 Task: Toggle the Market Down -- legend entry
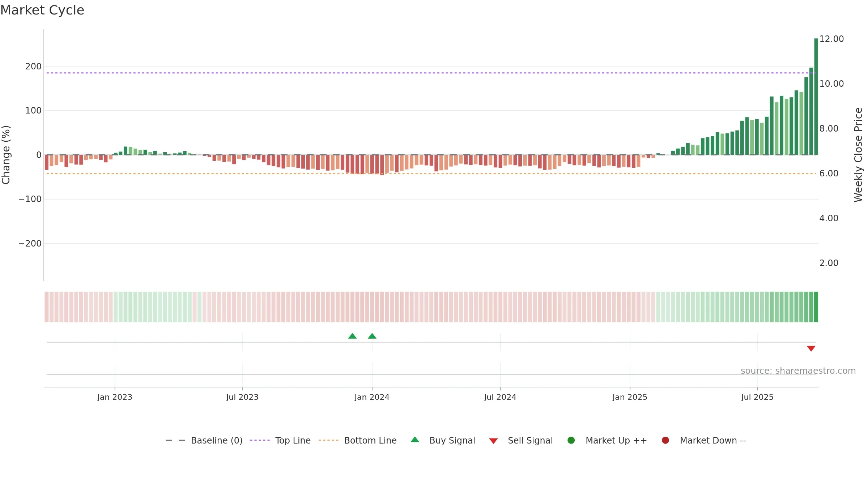[x=704, y=440]
